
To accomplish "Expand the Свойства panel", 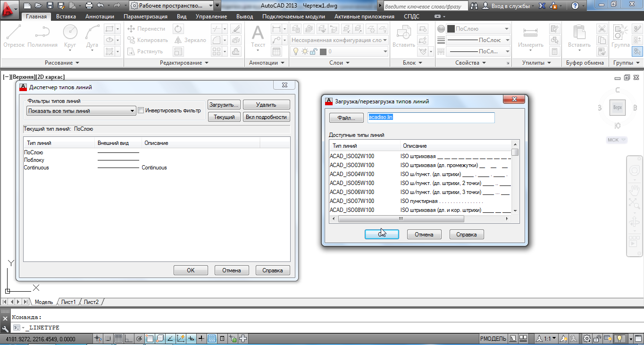I will pyautogui.click(x=470, y=63).
